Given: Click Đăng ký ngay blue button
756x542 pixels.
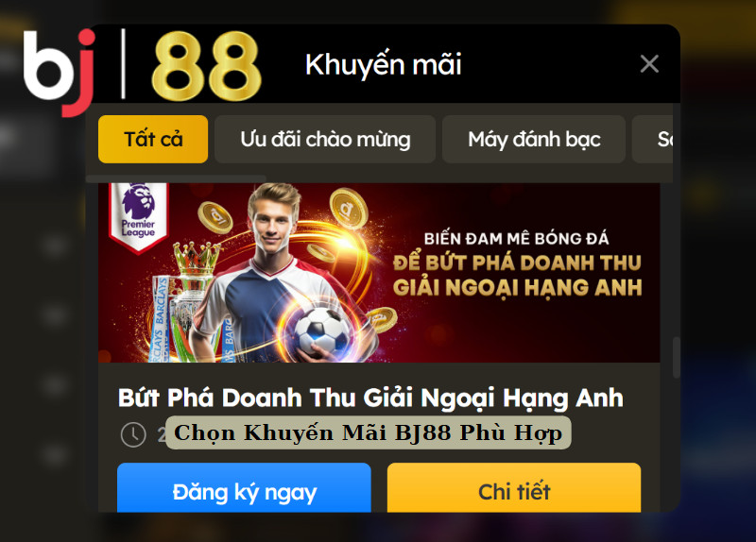Looking at the screenshot, I should (244, 487).
